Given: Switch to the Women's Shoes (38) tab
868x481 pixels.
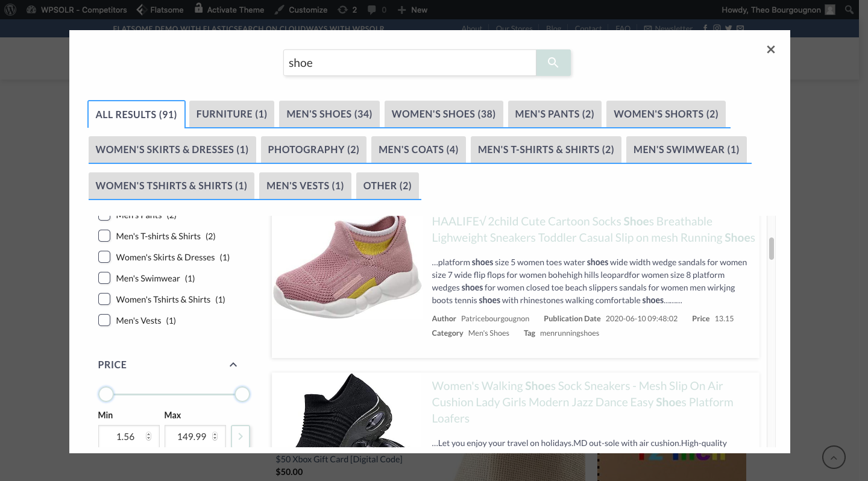Looking at the screenshot, I should coord(444,114).
